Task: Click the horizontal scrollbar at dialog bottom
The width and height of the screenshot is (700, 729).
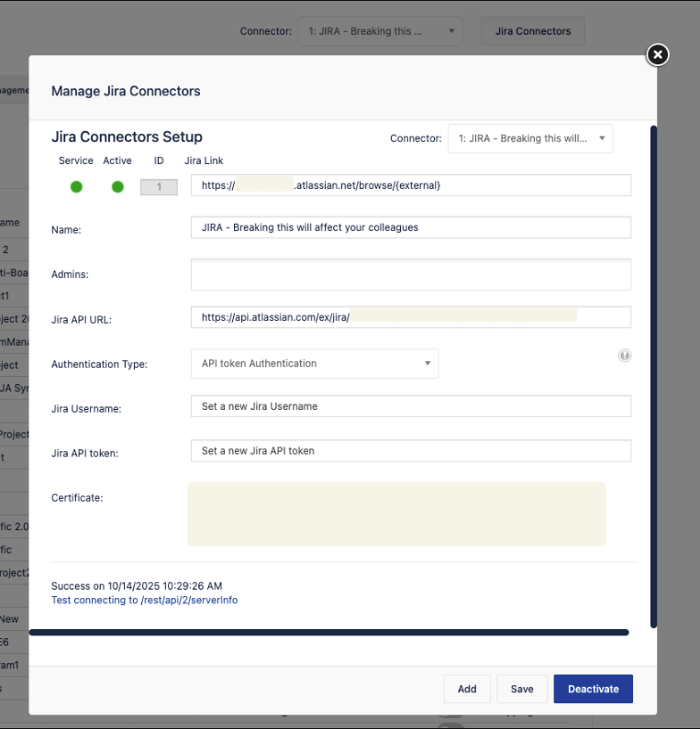Action: pos(328,633)
